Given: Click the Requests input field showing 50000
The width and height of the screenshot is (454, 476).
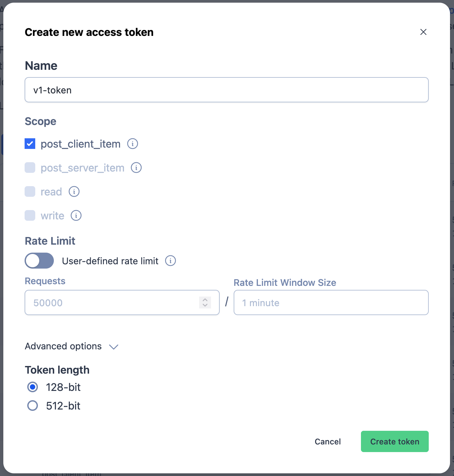Looking at the screenshot, I should coord(122,302).
